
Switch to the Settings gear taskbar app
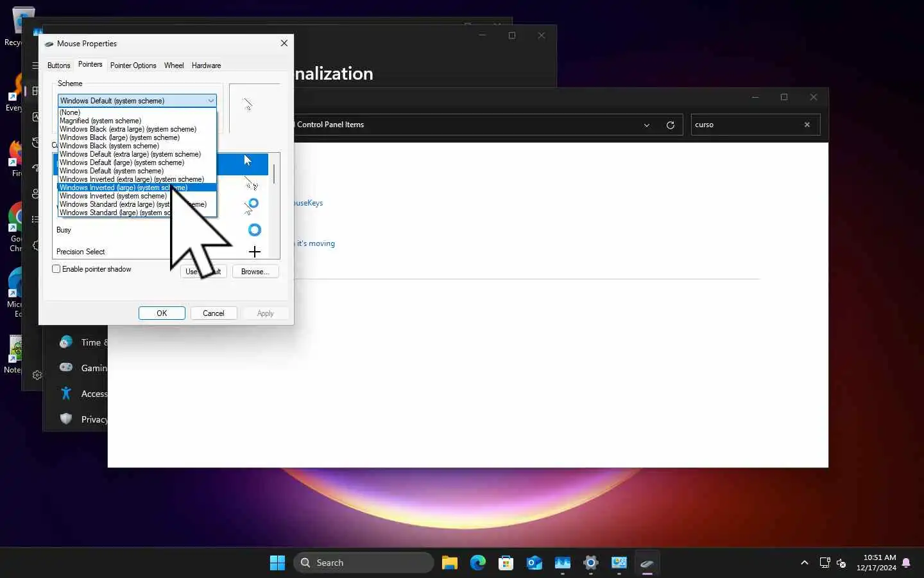pos(590,563)
